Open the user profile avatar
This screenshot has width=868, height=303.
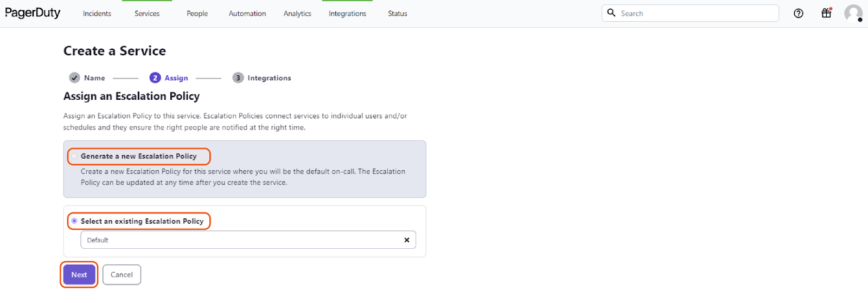pyautogui.click(x=853, y=14)
